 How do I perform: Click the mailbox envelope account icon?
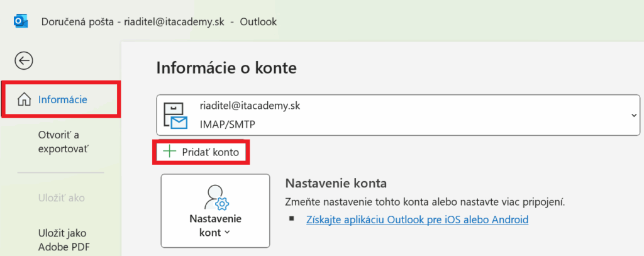click(x=175, y=116)
